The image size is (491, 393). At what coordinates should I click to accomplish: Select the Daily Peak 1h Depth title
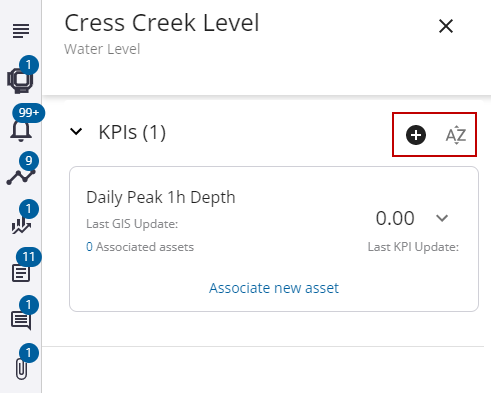tap(161, 197)
